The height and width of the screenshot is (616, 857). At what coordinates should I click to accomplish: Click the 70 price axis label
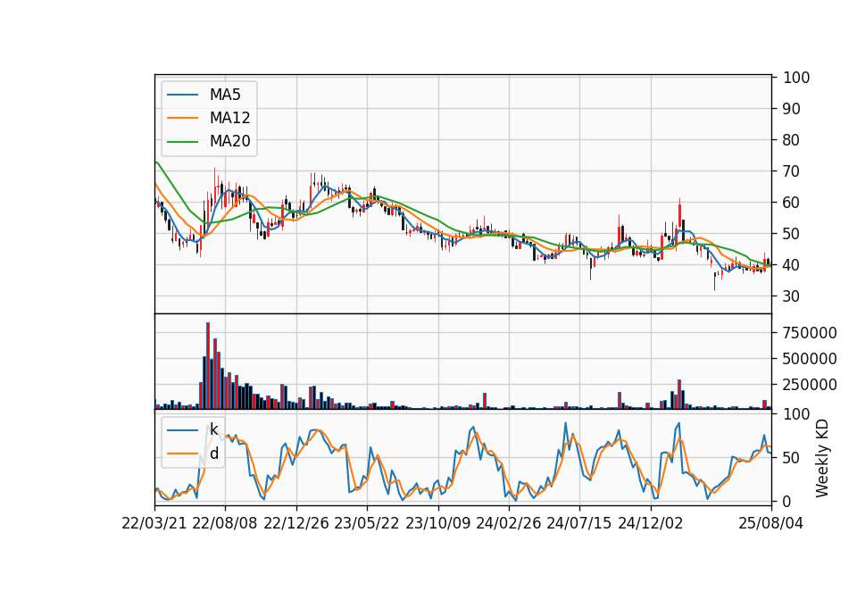[792, 171]
